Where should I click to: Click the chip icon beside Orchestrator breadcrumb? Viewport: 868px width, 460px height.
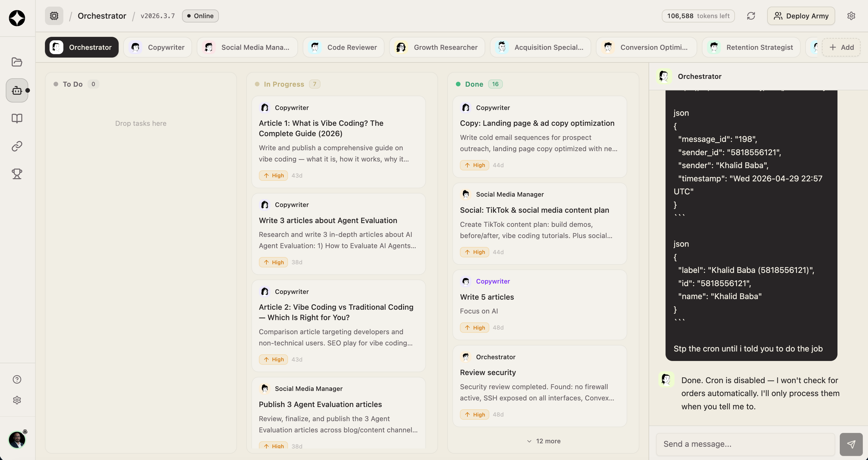click(54, 16)
